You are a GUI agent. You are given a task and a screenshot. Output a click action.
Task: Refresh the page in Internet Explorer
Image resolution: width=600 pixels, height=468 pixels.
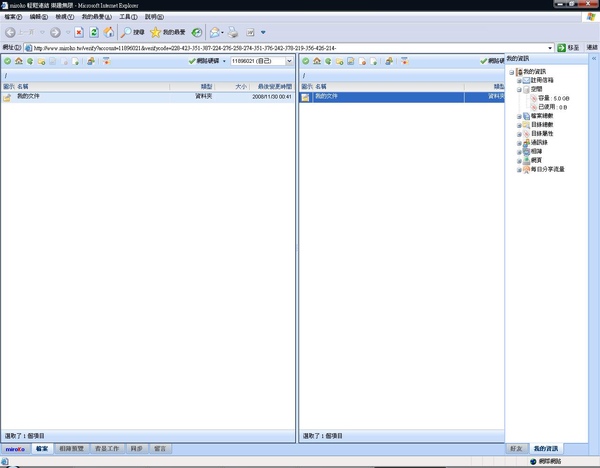pos(94,33)
